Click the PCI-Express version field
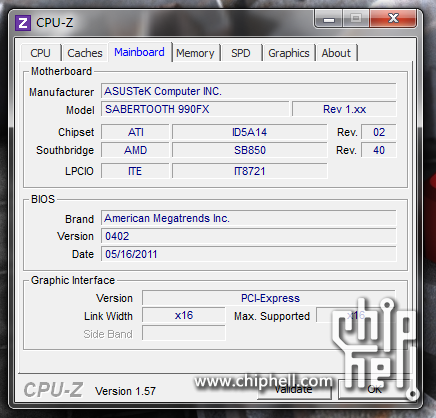The image size is (436, 418). pos(269,298)
